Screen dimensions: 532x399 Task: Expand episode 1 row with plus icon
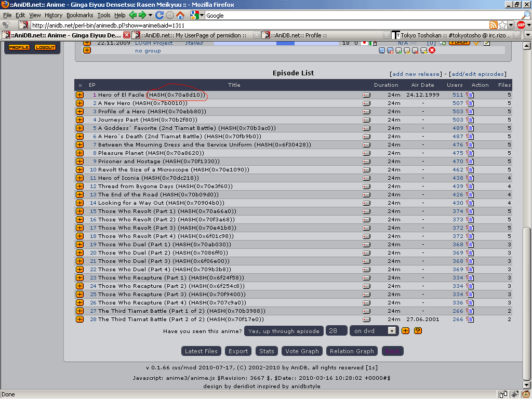click(x=79, y=95)
